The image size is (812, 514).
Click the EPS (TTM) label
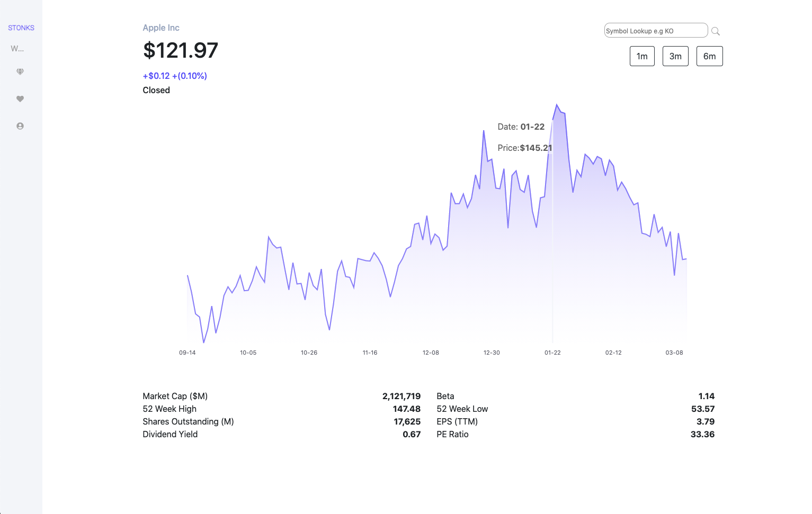point(457,421)
